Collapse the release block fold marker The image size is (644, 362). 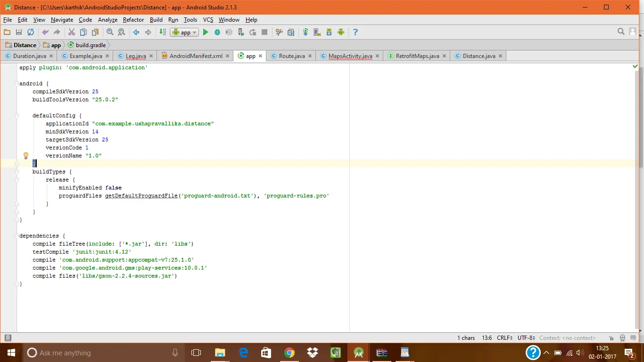pyautogui.click(x=17, y=180)
